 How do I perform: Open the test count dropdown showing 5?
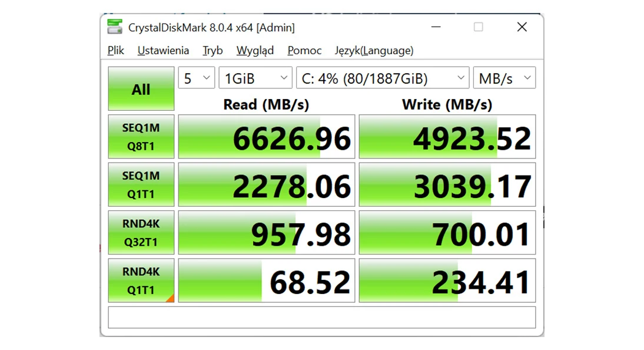pyautogui.click(x=196, y=77)
